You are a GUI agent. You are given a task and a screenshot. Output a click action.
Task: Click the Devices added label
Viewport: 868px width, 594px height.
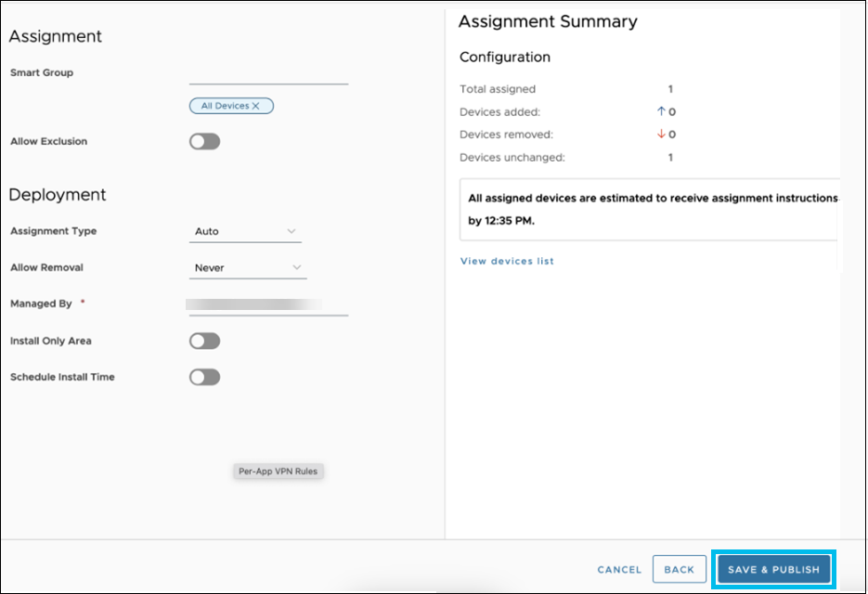click(499, 111)
